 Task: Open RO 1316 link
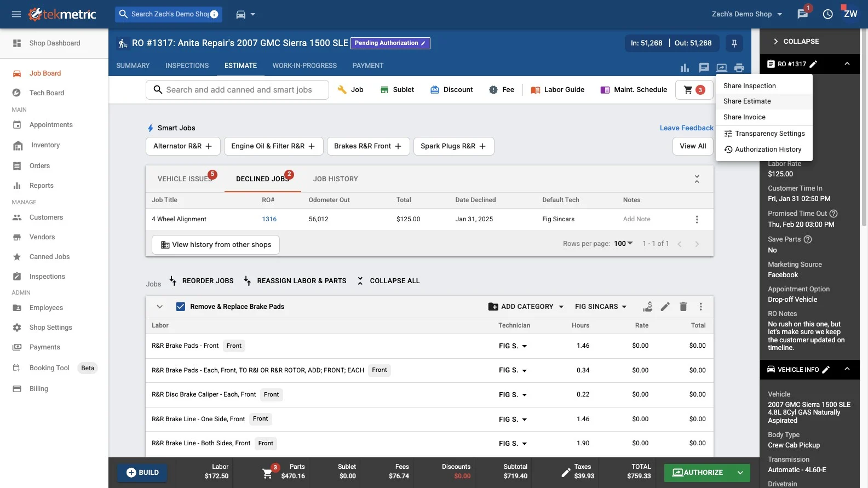pyautogui.click(x=269, y=220)
